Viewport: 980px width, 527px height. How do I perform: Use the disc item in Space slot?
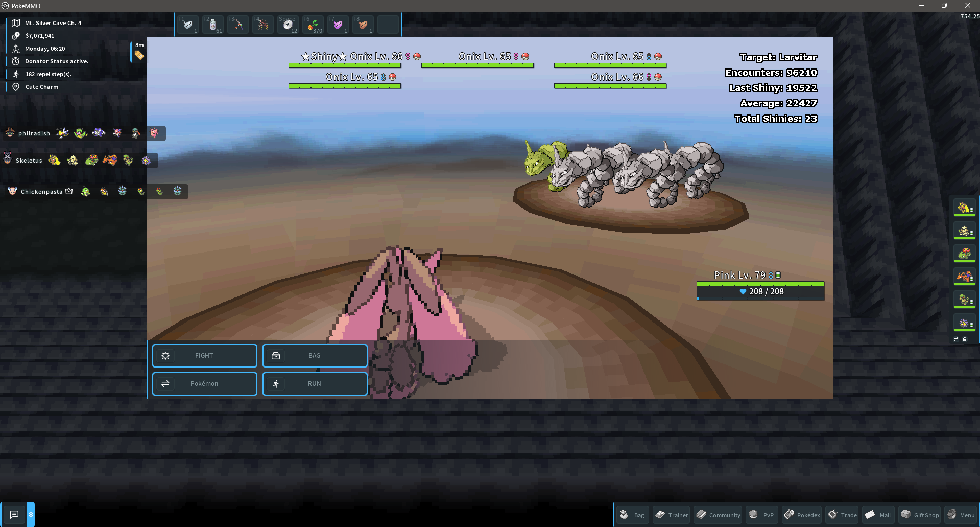click(288, 25)
